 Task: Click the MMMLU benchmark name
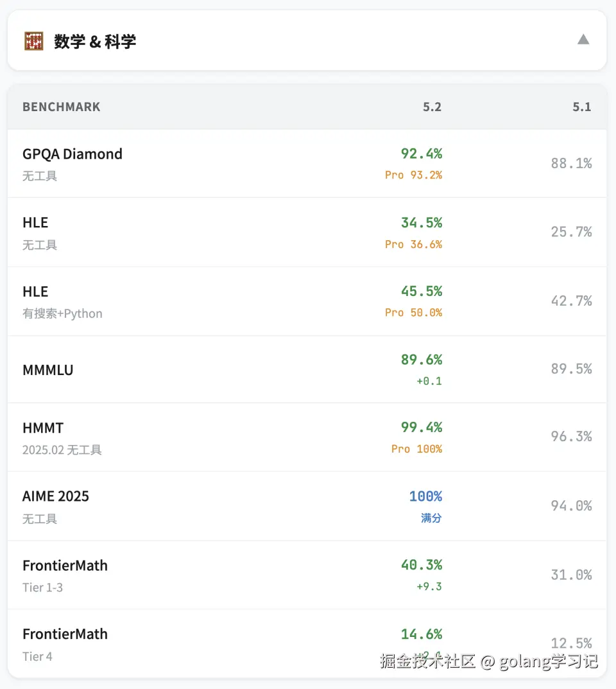[x=48, y=370]
